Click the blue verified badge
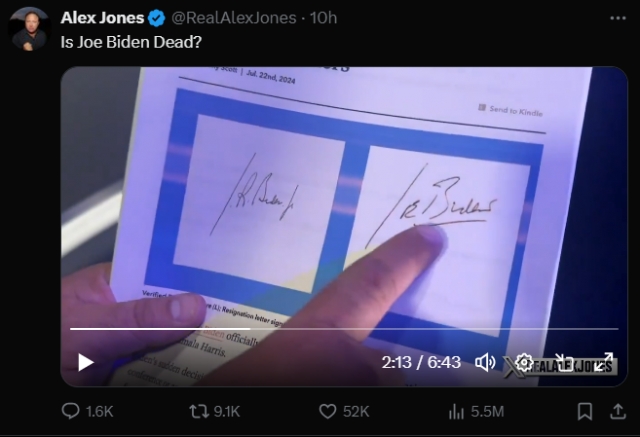Viewport: 640px width, 437px height. click(156, 18)
